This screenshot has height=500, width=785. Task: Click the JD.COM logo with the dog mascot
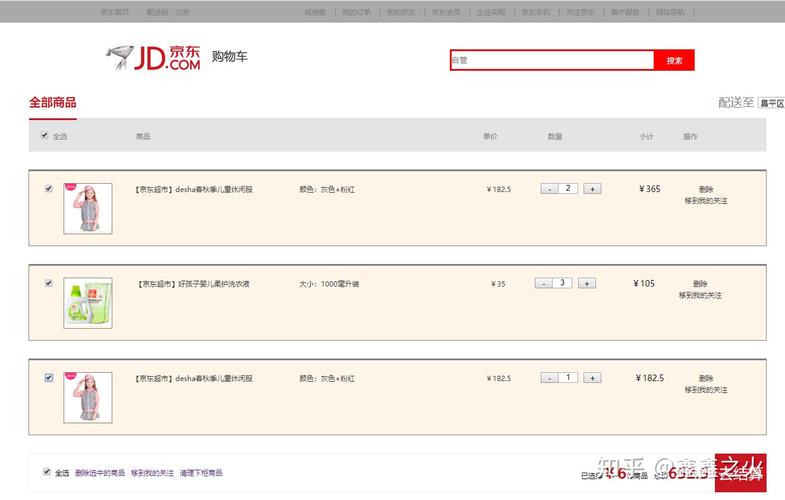(153, 58)
